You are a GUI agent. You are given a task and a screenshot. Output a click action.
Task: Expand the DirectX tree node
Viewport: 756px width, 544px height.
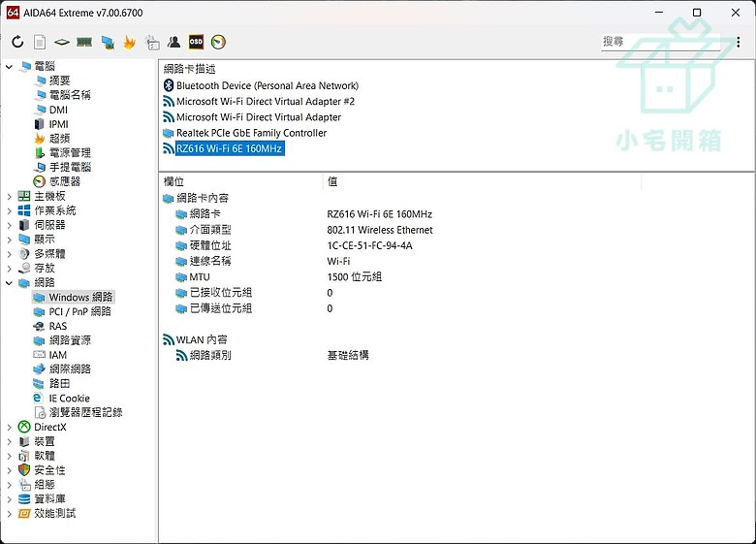(x=9, y=428)
